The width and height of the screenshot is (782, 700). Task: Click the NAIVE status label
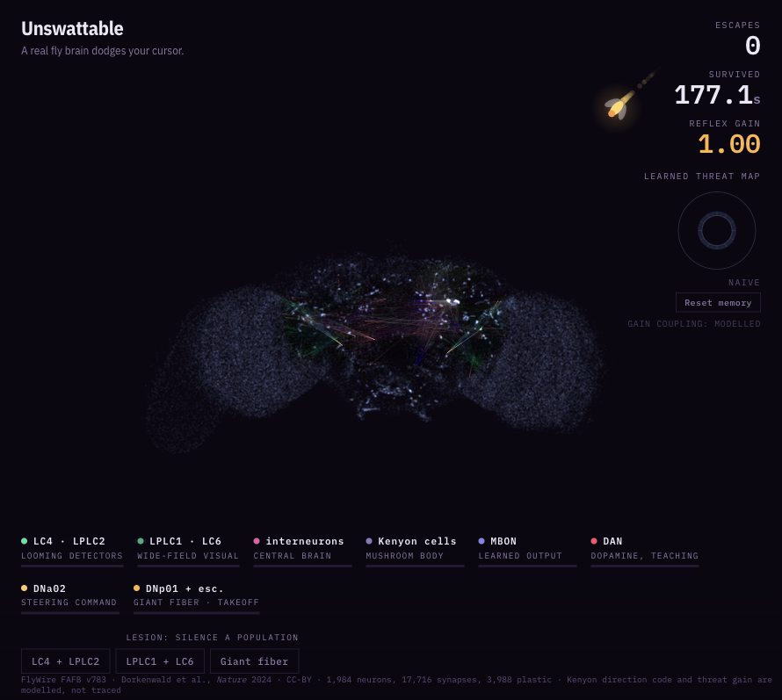(x=743, y=282)
